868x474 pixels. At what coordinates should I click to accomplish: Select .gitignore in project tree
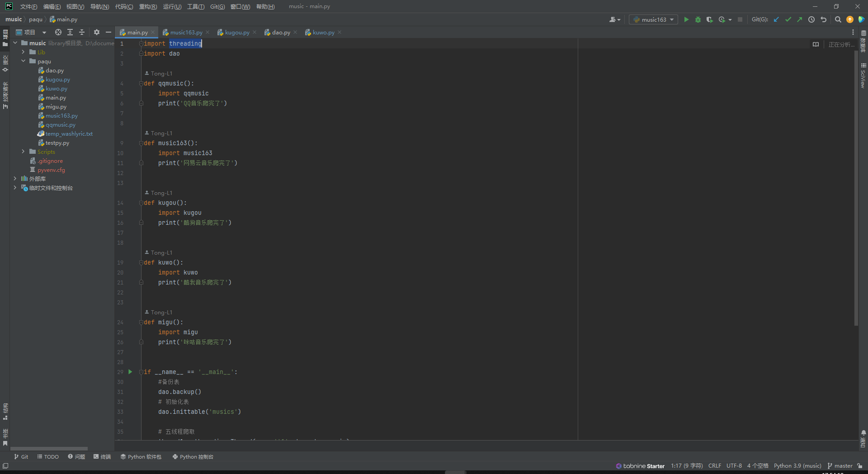click(50, 161)
